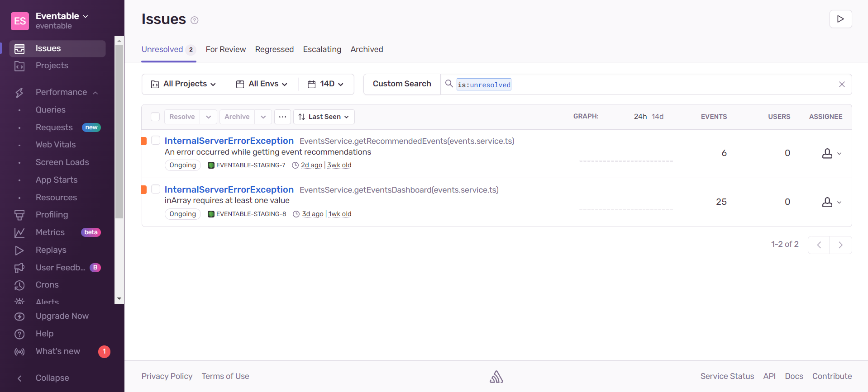The width and height of the screenshot is (868, 392).
Task: Open the Last Seen sort dropdown
Action: tap(324, 117)
